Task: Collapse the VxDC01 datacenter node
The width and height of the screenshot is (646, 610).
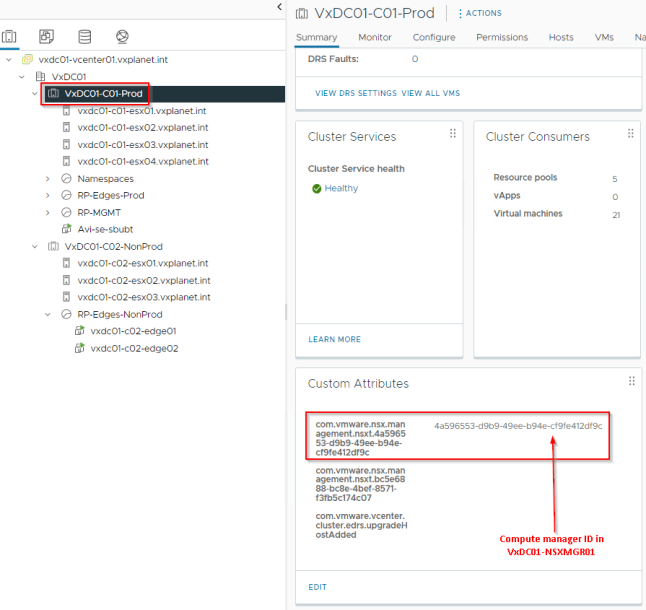Action: pyautogui.click(x=22, y=77)
